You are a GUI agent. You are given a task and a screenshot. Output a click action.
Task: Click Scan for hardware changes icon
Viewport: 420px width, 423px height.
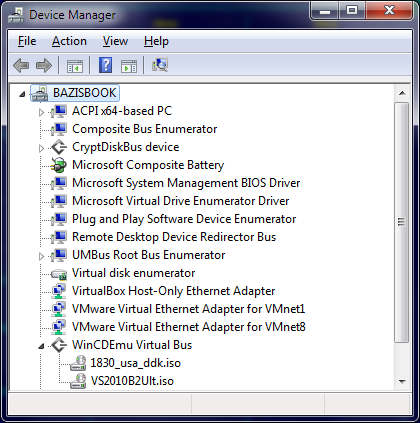(x=160, y=65)
